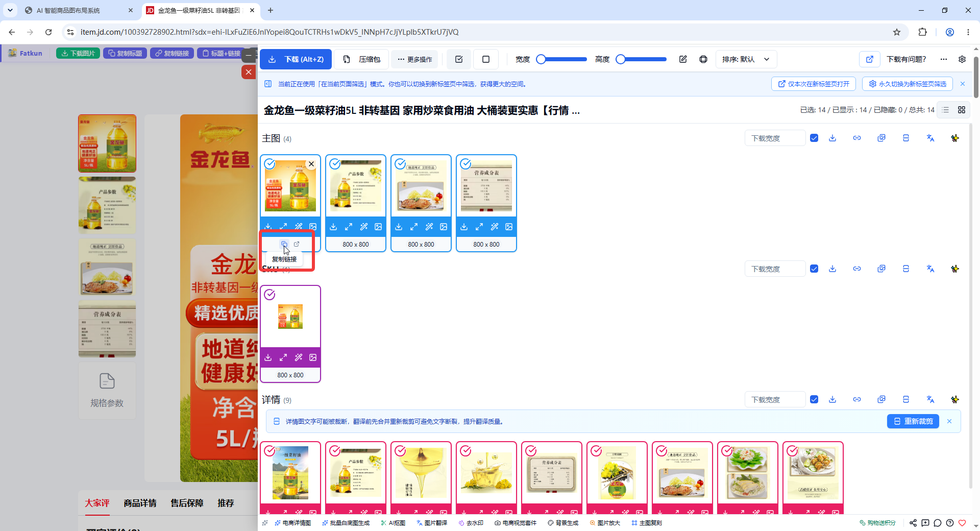Click the 下载宽度 input in the SKU row
980x531 pixels.
(x=775, y=269)
